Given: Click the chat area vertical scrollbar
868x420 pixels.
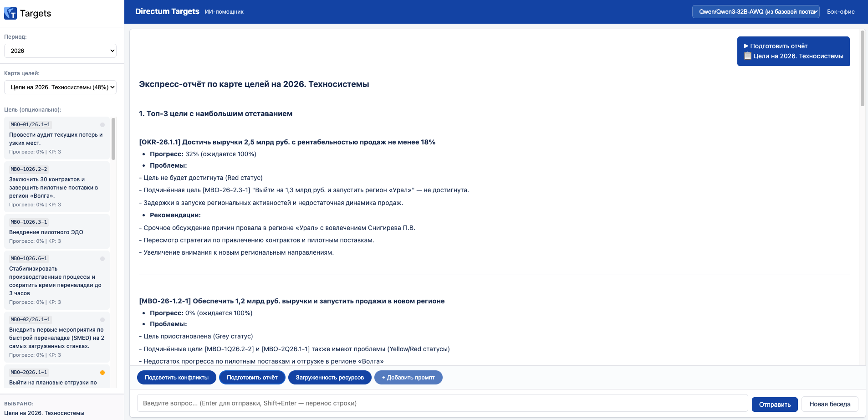Looking at the screenshot, I should [862, 68].
